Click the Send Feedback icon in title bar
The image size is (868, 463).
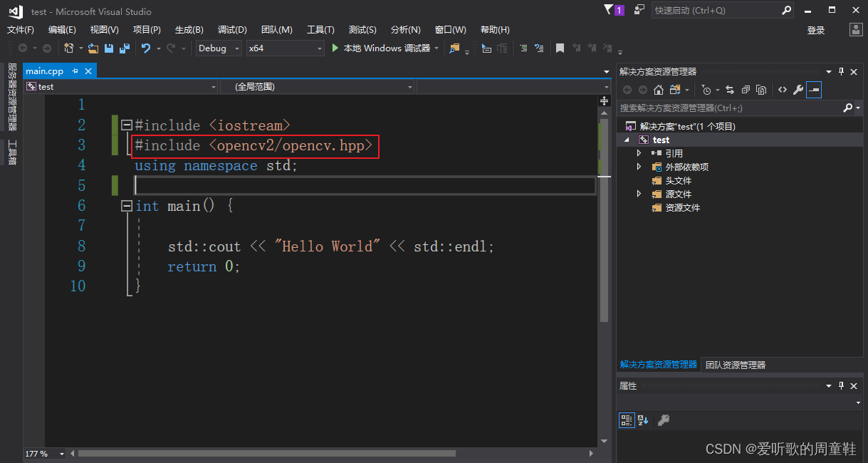pyautogui.click(x=639, y=10)
